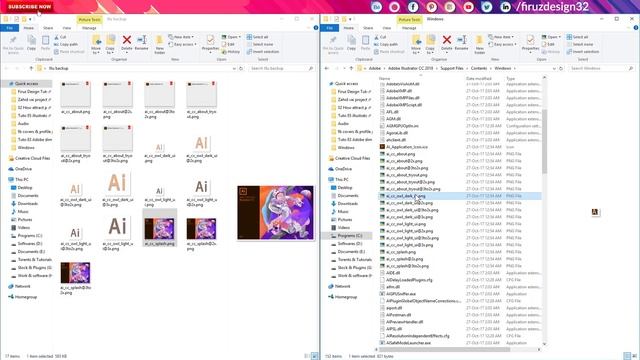Open File tab in right Windows window

pyautogui.click(x=329, y=28)
